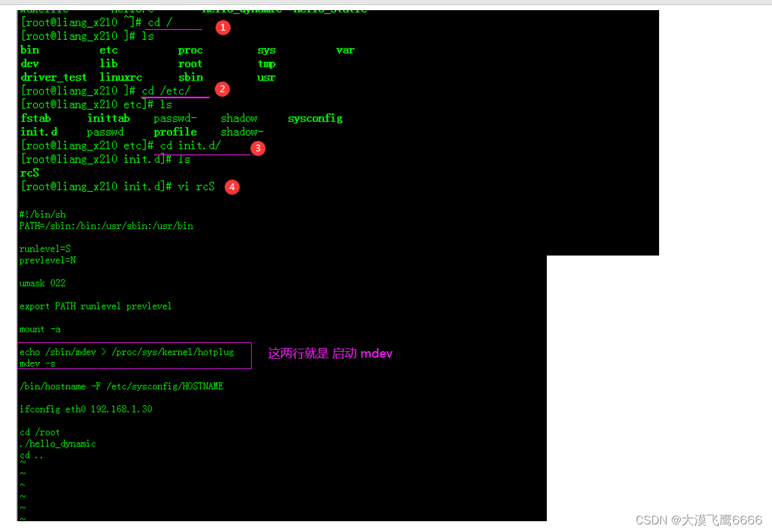Click the rcS file name in listing

pos(29,172)
